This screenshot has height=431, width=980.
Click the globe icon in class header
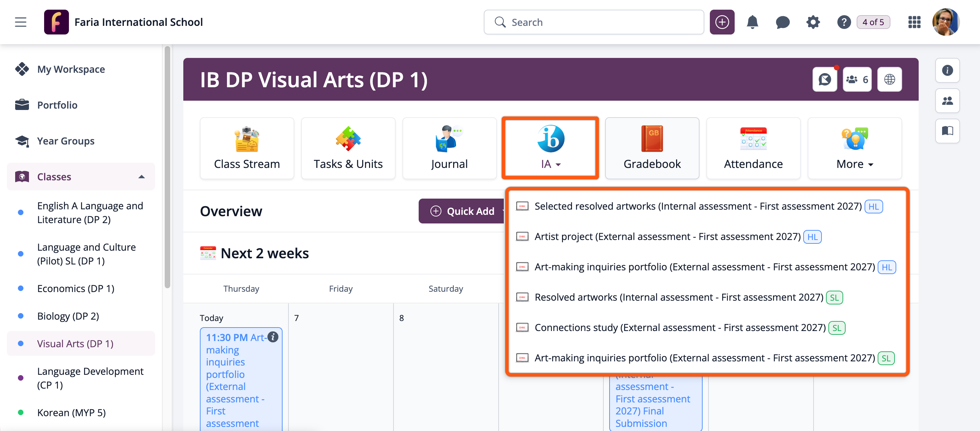(889, 80)
